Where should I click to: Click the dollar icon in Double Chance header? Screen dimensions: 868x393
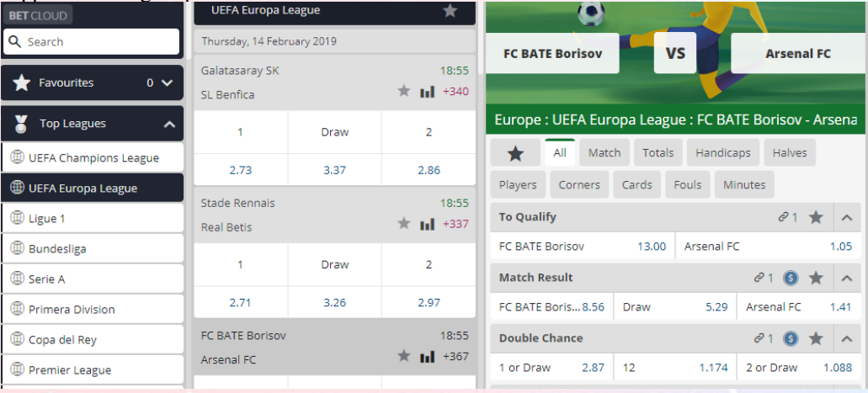(791, 338)
